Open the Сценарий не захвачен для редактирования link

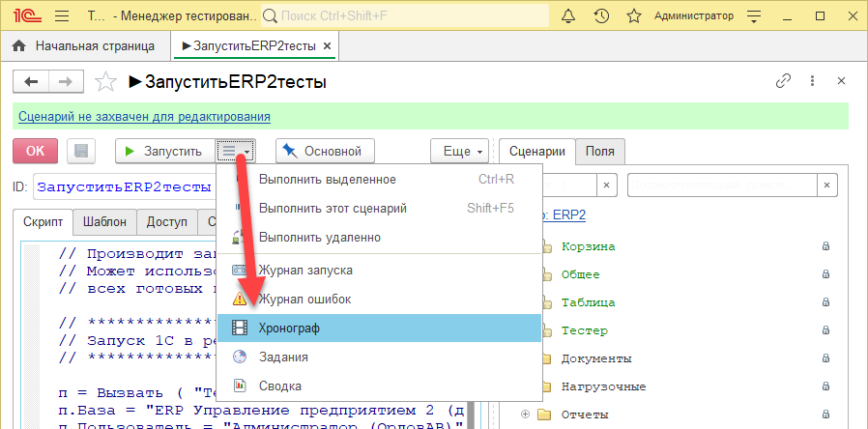(144, 117)
